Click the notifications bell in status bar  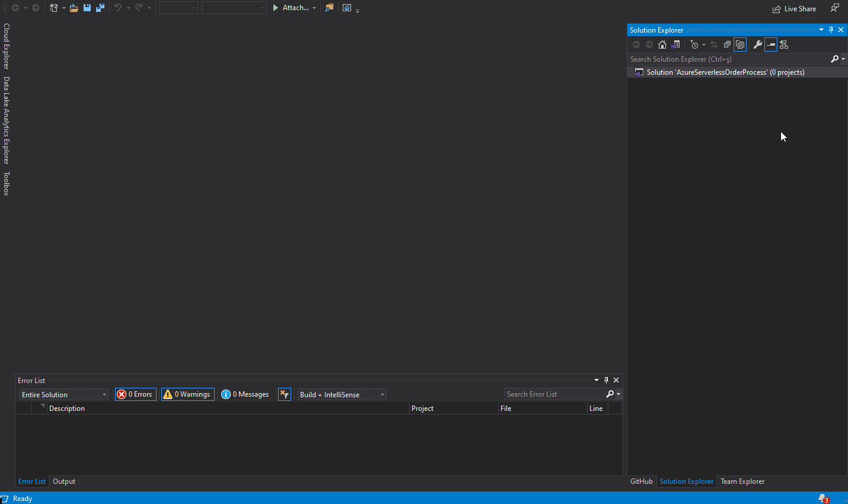tap(824, 499)
